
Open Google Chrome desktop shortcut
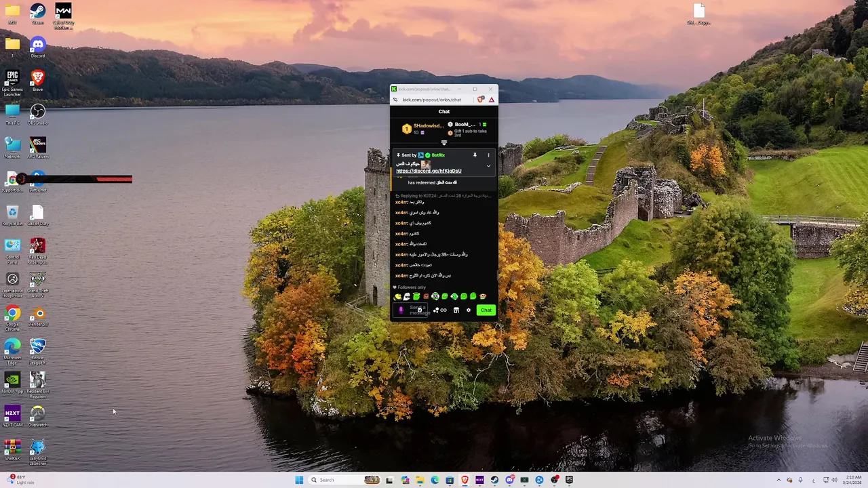(x=12, y=318)
